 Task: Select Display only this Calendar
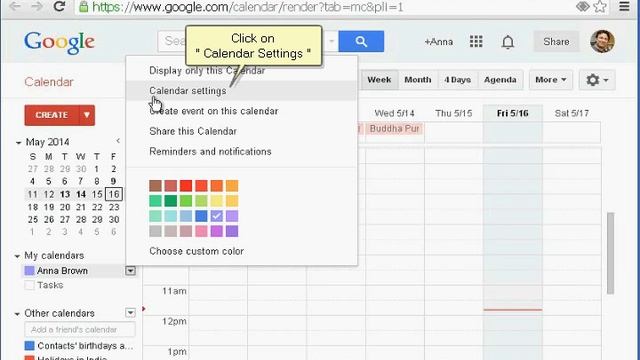[241, 71]
